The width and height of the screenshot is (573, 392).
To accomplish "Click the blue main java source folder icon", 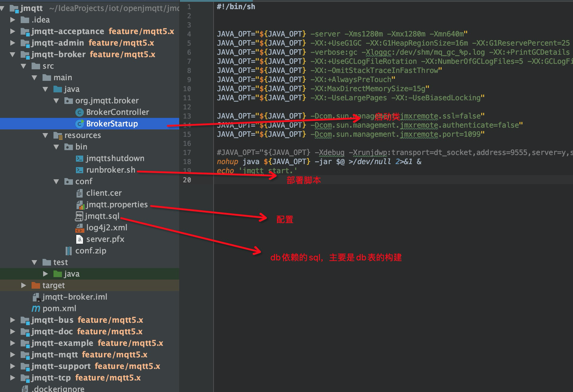I will [58, 89].
